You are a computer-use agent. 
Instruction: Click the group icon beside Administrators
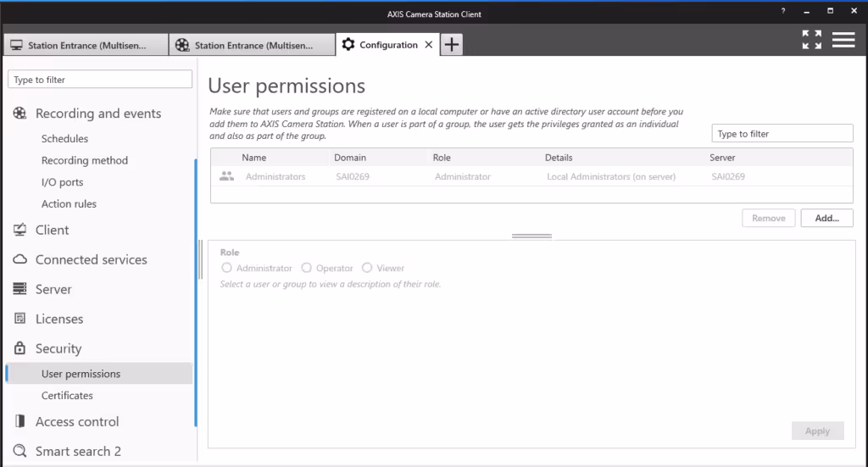click(226, 176)
